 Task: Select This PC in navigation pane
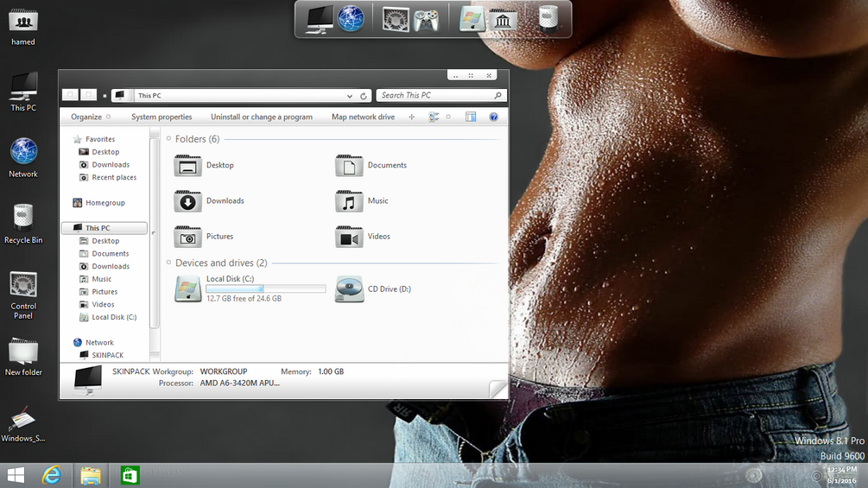105,228
